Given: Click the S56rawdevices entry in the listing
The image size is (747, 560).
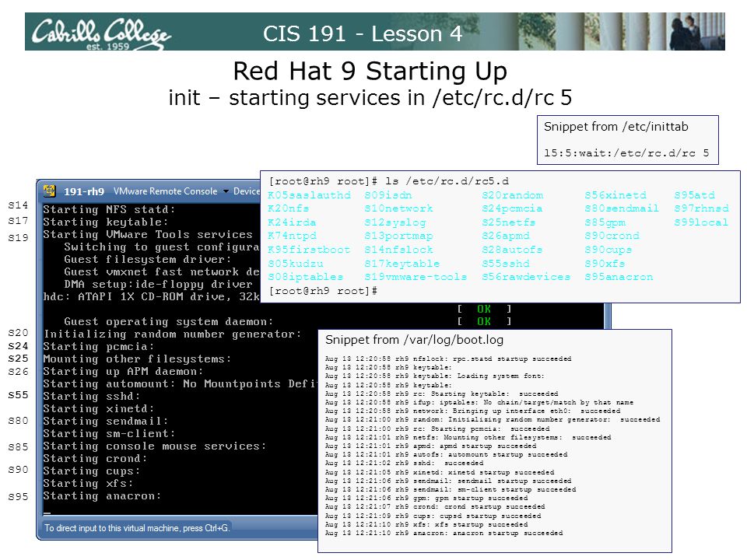Looking at the screenshot, I should (x=526, y=276).
